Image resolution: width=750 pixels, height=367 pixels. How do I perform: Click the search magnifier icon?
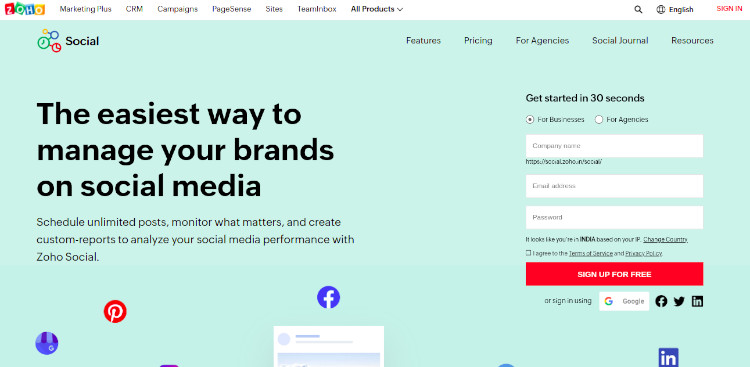[638, 10]
